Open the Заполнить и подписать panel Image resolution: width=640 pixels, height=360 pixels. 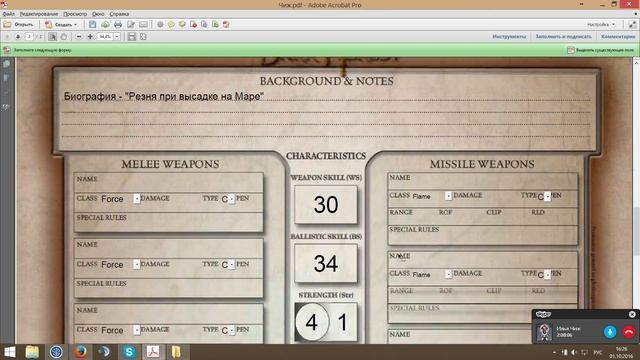563,37
